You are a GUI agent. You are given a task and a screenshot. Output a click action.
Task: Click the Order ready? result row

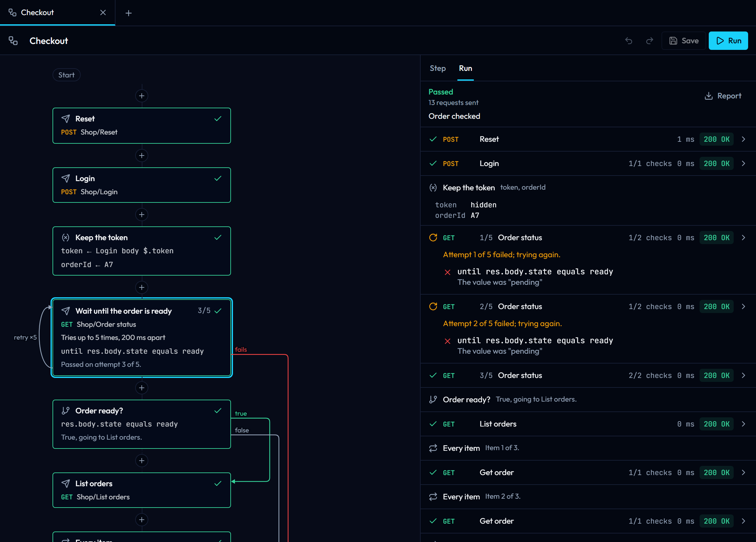pyautogui.click(x=588, y=400)
